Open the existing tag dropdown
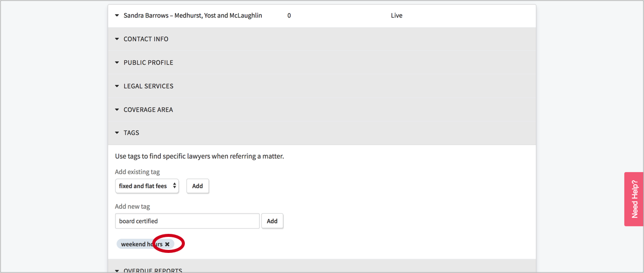Image resolution: width=644 pixels, height=273 pixels. pyautogui.click(x=147, y=186)
